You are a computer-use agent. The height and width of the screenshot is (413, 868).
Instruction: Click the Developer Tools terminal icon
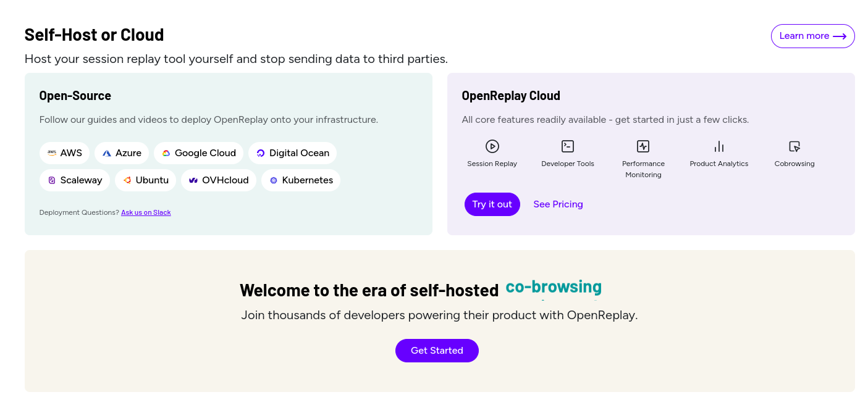click(568, 146)
